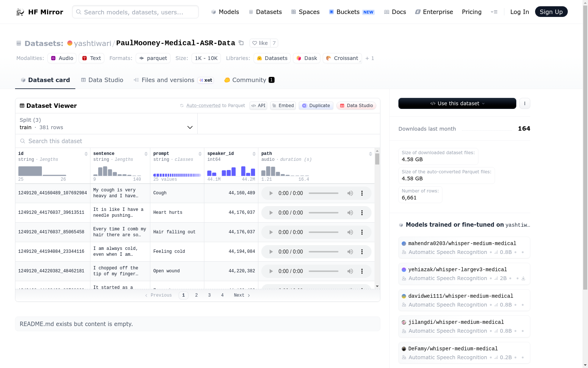Sort by the sentence column
The height and width of the screenshot is (368, 588).
point(146,154)
